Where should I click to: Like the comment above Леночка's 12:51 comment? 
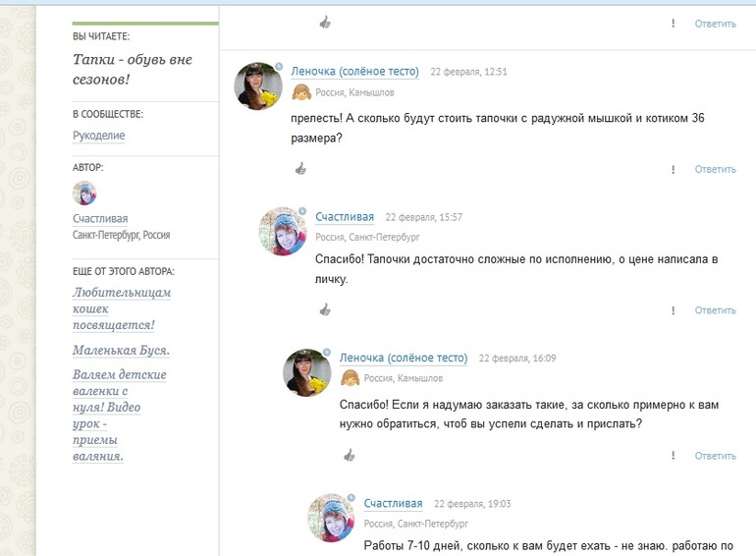325,23
